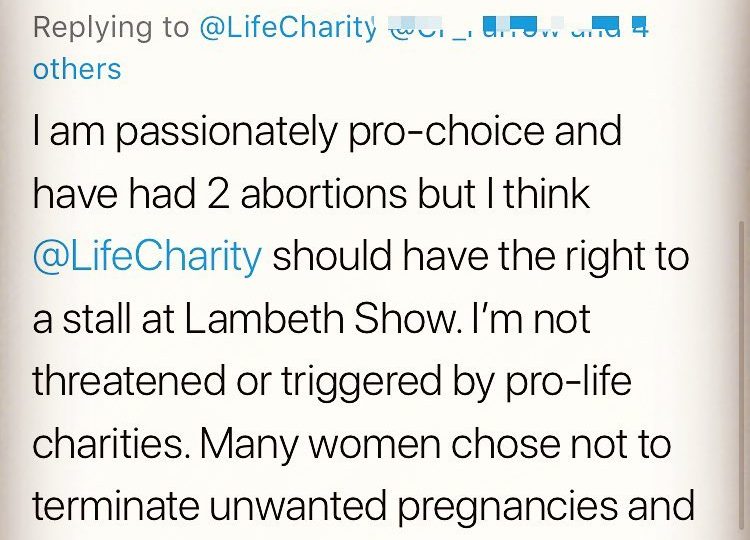Open the @LifeCharity mention in tweet body
This screenshot has width=750, height=540.
[147, 256]
